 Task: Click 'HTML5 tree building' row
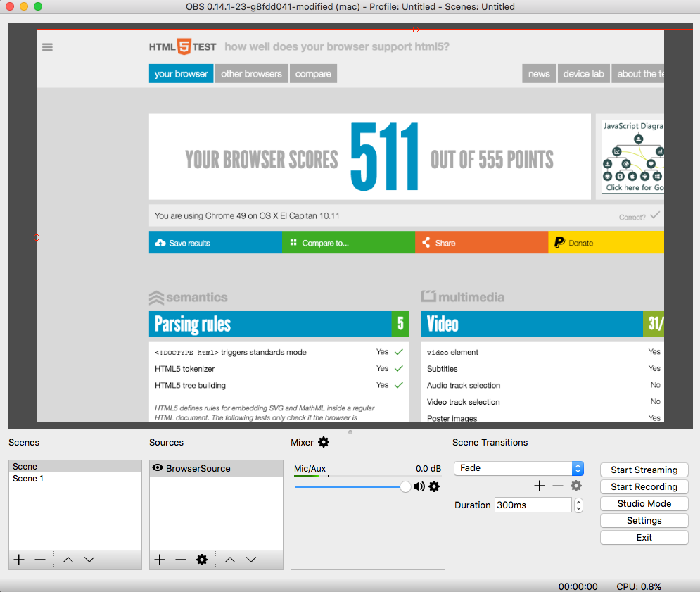point(279,385)
